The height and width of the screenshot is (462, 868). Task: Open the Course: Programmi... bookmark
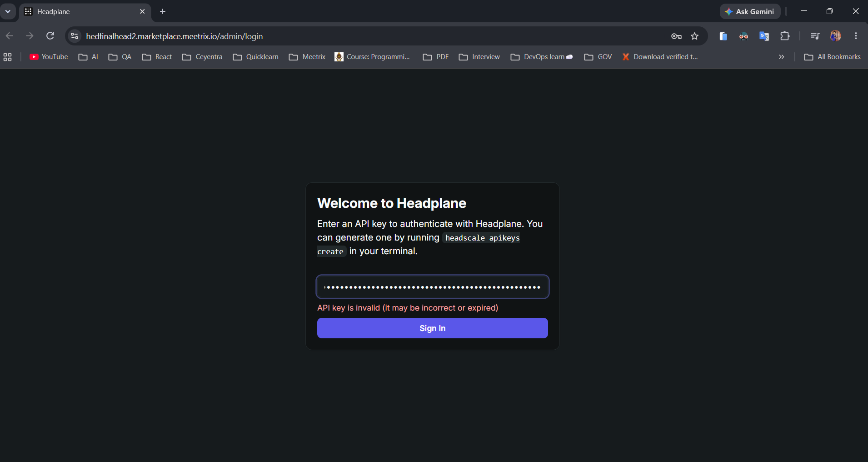point(372,57)
